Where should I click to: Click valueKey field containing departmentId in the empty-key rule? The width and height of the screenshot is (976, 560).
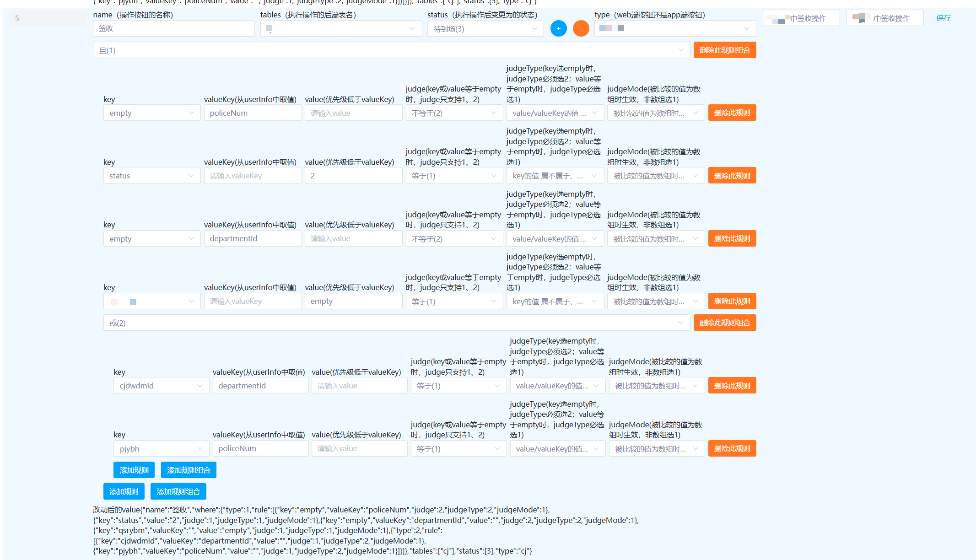click(253, 238)
